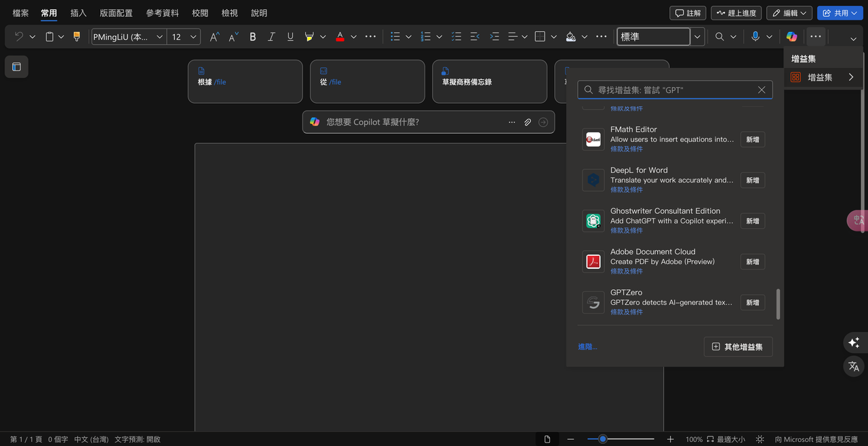The image size is (868, 446).
Task: Decrease font size with smaller A
Action: 233,37
